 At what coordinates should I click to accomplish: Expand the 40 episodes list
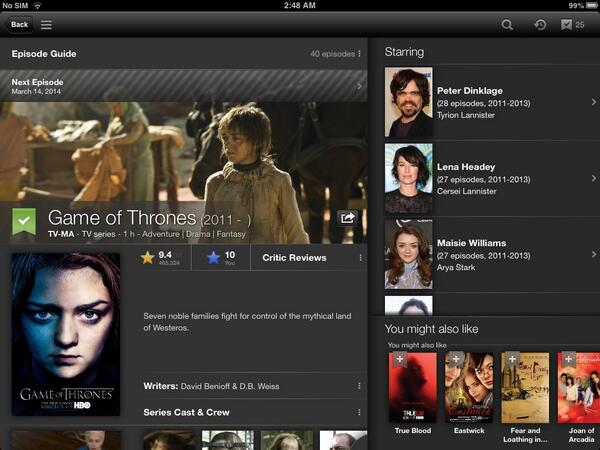(x=335, y=54)
